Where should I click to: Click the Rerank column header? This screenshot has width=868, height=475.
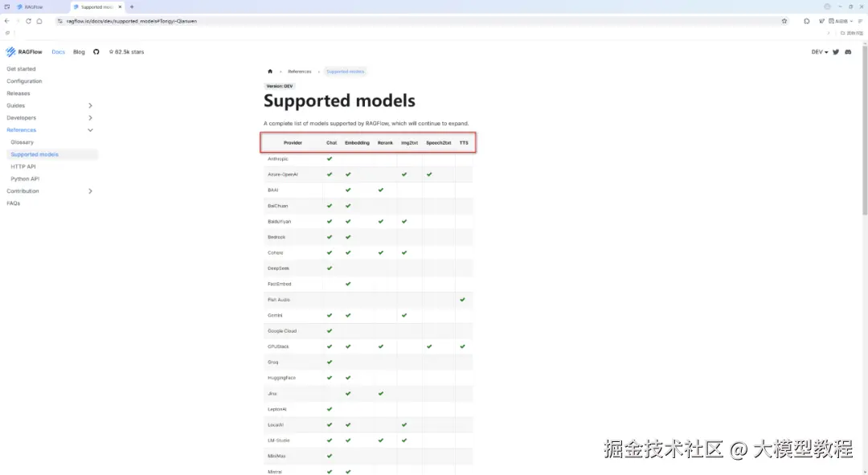point(385,143)
